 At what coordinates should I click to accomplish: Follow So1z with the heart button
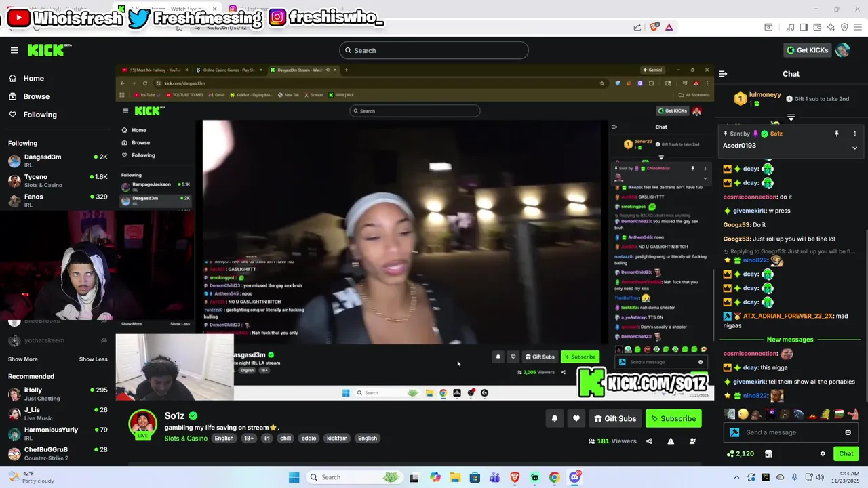(576, 419)
